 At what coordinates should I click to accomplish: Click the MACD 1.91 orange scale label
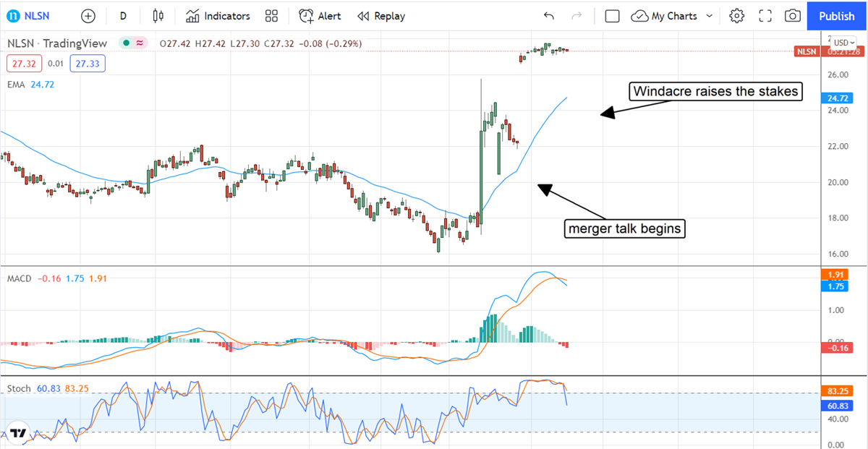click(837, 275)
